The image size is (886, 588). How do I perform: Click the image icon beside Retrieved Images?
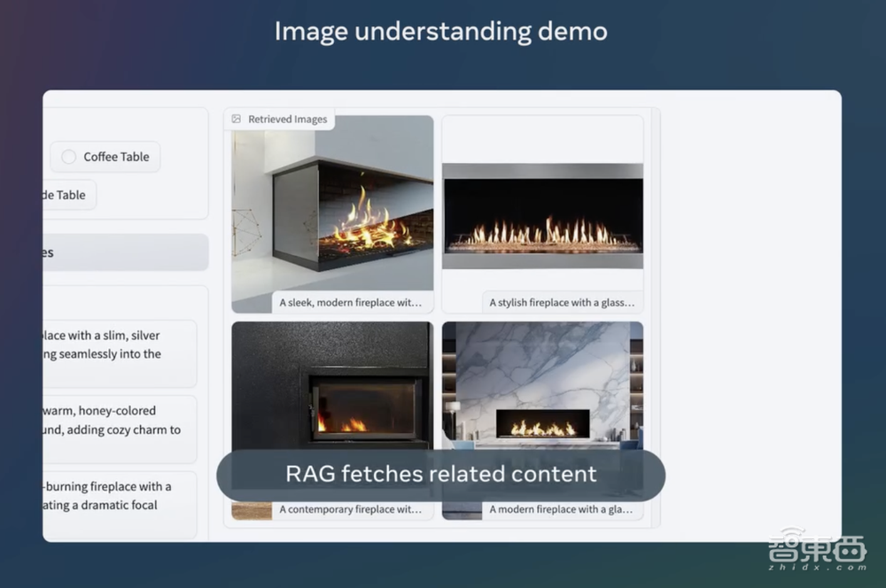[x=237, y=119]
